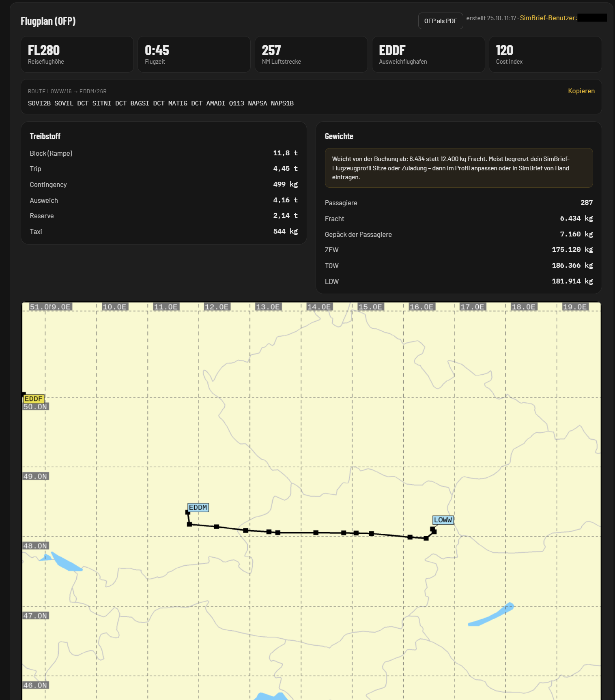Click the TOW value 186.366 kg
The height and width of the screenshot is (700, 615).
572,266
